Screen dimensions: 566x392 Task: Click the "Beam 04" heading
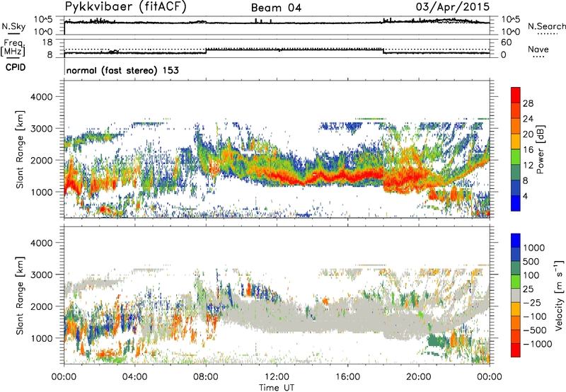276,8
